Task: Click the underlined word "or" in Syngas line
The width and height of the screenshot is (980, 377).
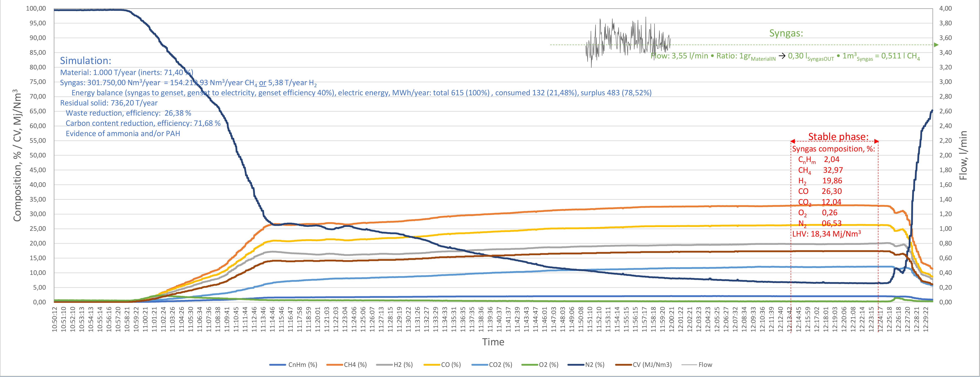Action: [263, 83]
